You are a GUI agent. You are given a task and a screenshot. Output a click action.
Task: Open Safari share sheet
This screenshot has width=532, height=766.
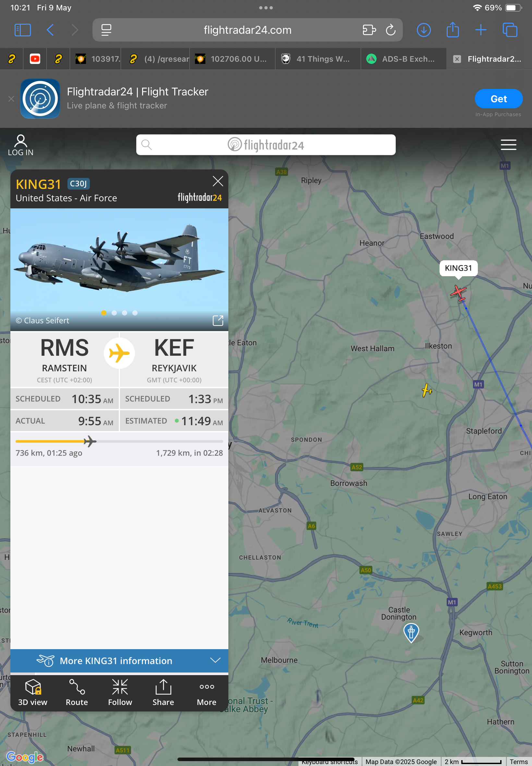click(452, 29)
